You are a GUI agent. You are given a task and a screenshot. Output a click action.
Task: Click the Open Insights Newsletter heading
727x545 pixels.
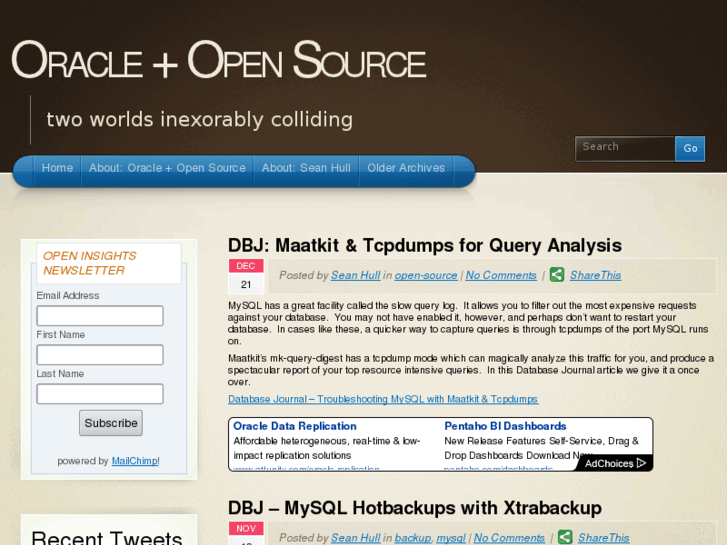click(x=89, y=263)
